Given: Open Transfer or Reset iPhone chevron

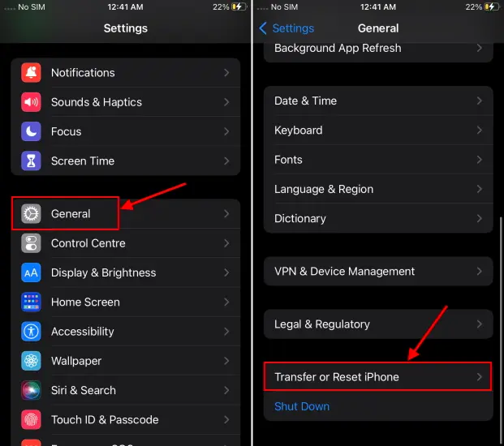Looking at the screenshot, I should click(x=480, y=377).
